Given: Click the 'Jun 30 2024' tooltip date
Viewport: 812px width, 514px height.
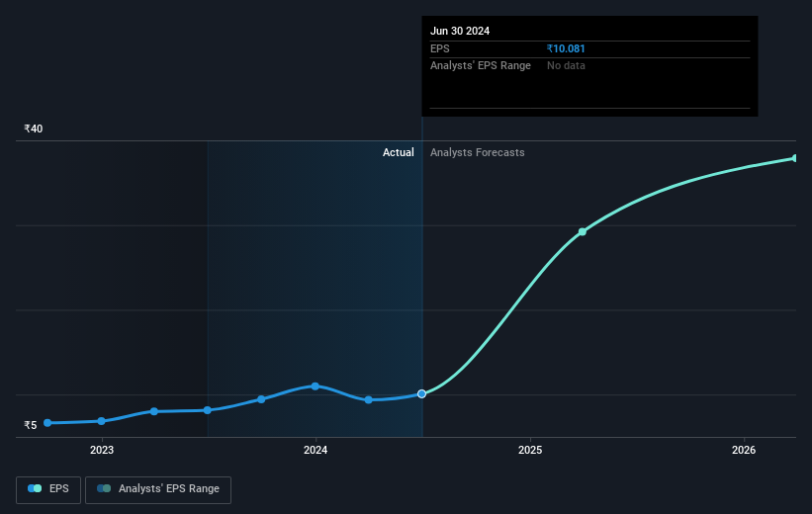Looking at the screenshot, I should click(460, 31).
